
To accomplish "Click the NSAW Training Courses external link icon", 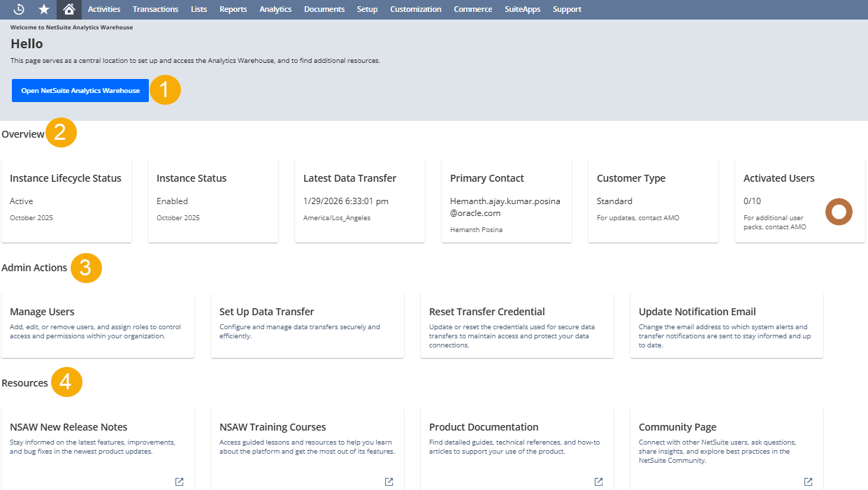I will [x=389, y=481].
